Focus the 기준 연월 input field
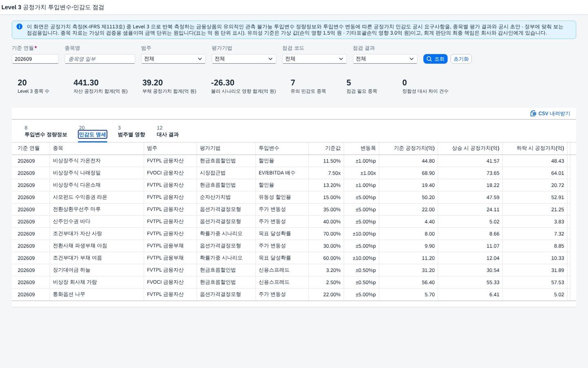Image resolution: width=588 pixels, height=368 pixels. 35,59
